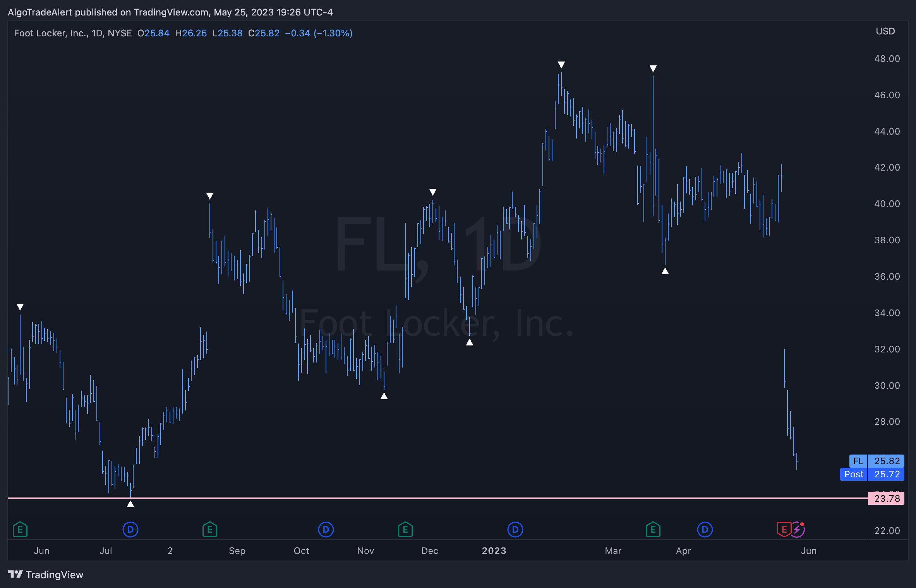Click the purple lightning bolt event icon
The height and width of the screenshot is (588, 916).
tap(798, 529)
